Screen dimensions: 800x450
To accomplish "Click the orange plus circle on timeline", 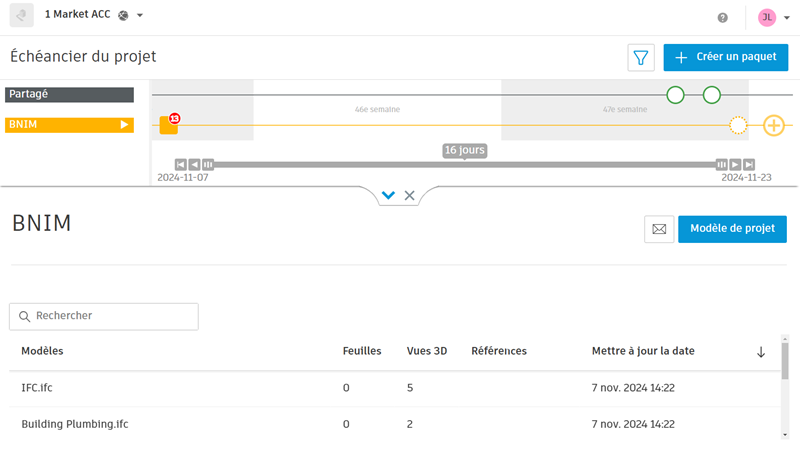I will click(x=773, y=125).
